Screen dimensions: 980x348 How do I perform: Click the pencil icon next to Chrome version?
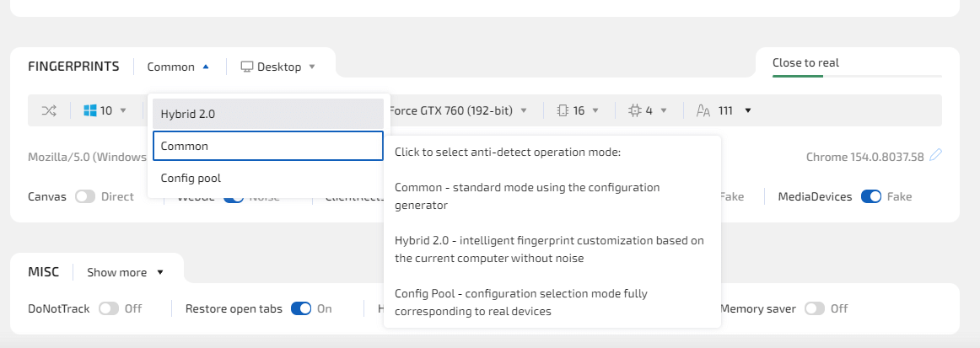coord(935,155)
